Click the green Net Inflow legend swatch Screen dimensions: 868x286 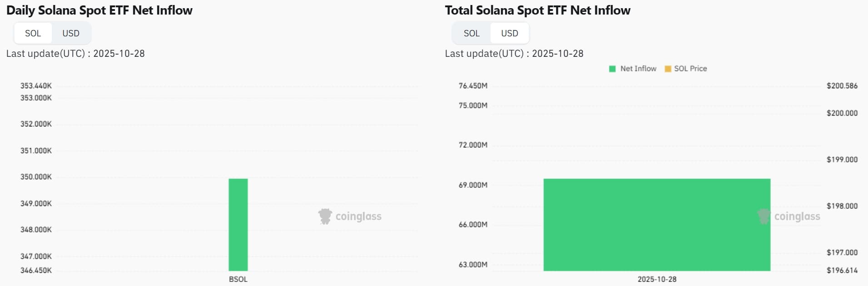point(612,69)
